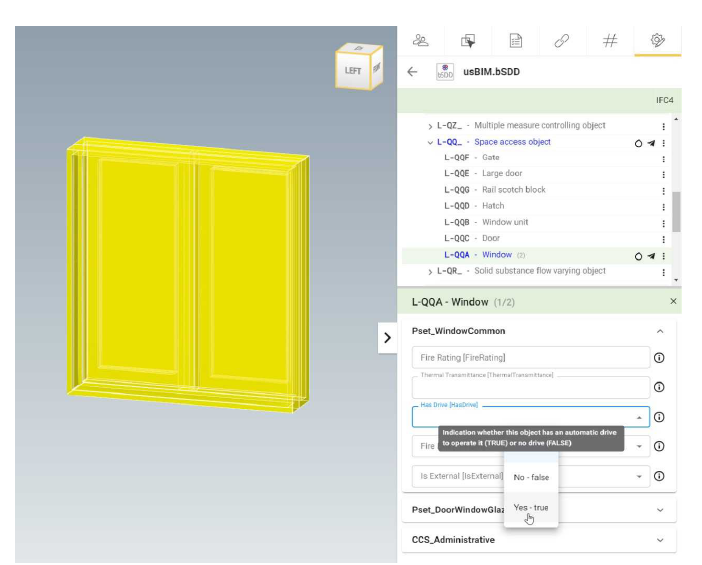Screen dimensions: 702x565
Task: Expand the L-QR_ tree node
Action: [430, 272]
